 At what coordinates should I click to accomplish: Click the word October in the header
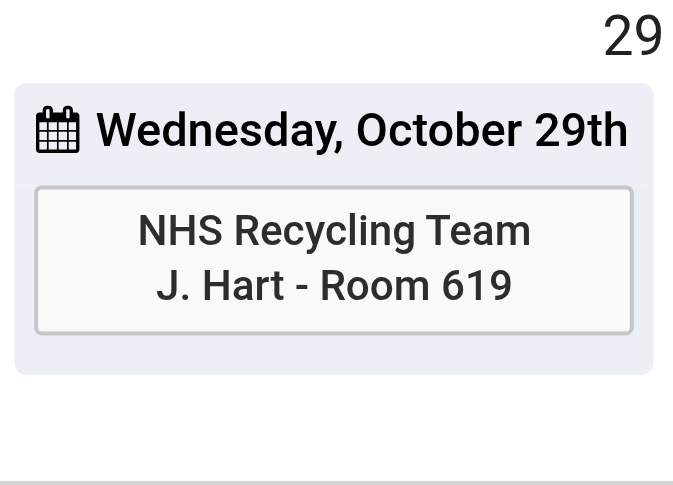pyautogui.click(x=438, y=131)
